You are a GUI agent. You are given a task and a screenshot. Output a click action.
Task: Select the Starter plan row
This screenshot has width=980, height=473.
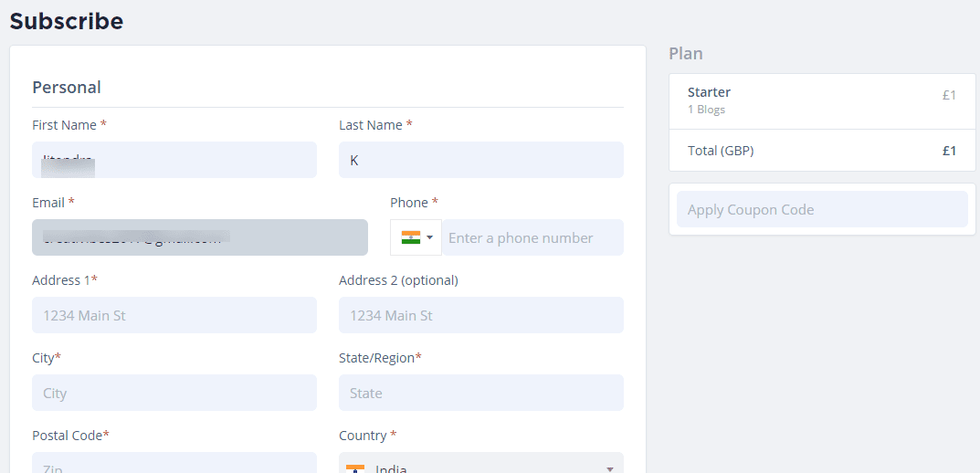point(821,100)
